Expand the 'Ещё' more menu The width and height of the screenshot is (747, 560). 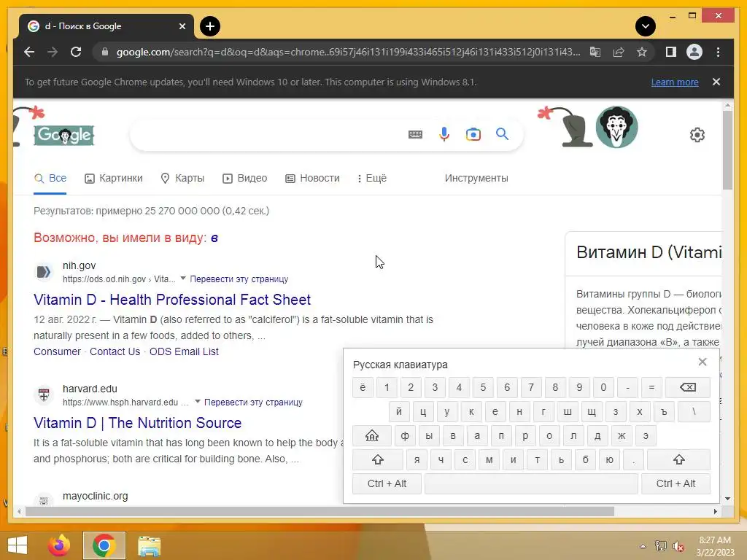[x=372, y=178]
